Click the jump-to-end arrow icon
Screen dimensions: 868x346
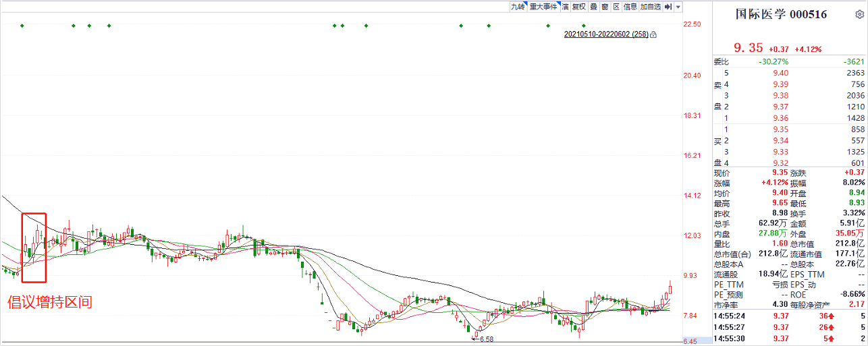pyautogui.click(x=668, y=7)
